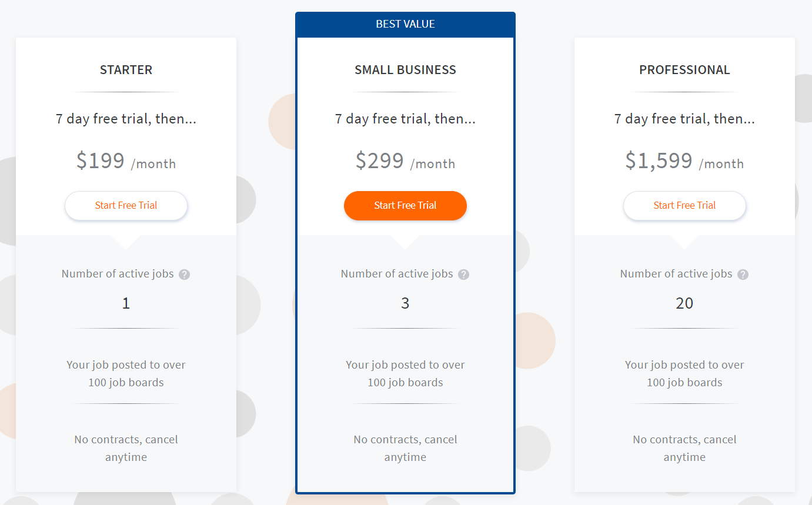Click the Starter plan's active jobs count 1
This screenshot has height=505, width=812.
[x=126, y=303]
